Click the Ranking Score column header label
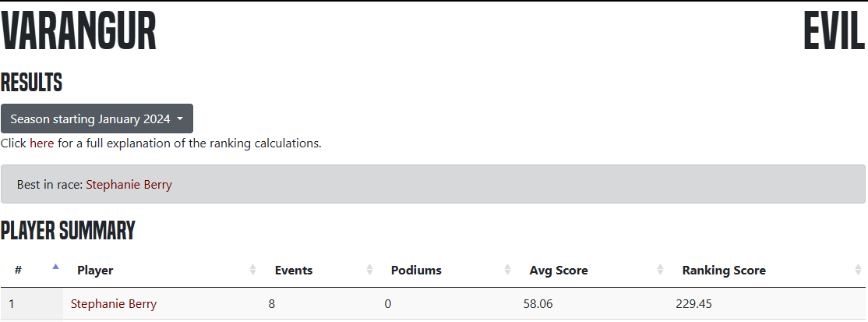 pyautogui.click(x=724, y=271)
